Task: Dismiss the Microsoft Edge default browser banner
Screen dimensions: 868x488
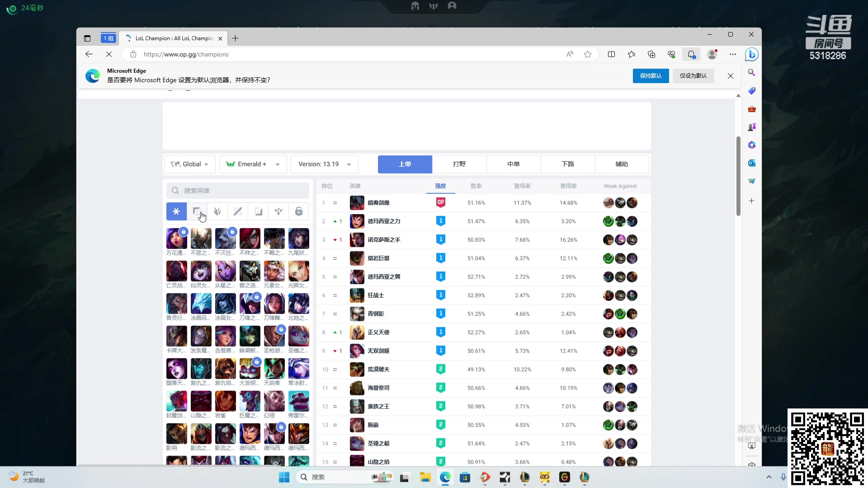Action: pos(731,76)
